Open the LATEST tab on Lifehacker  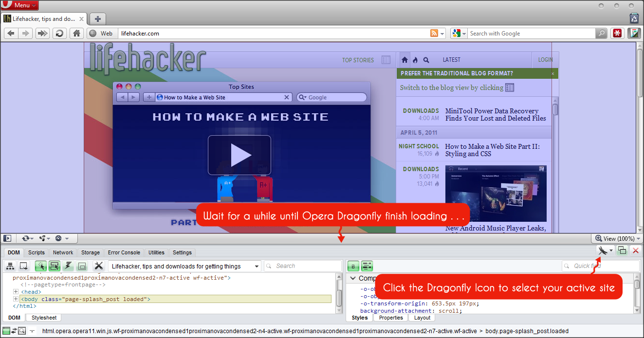[451, 60]
